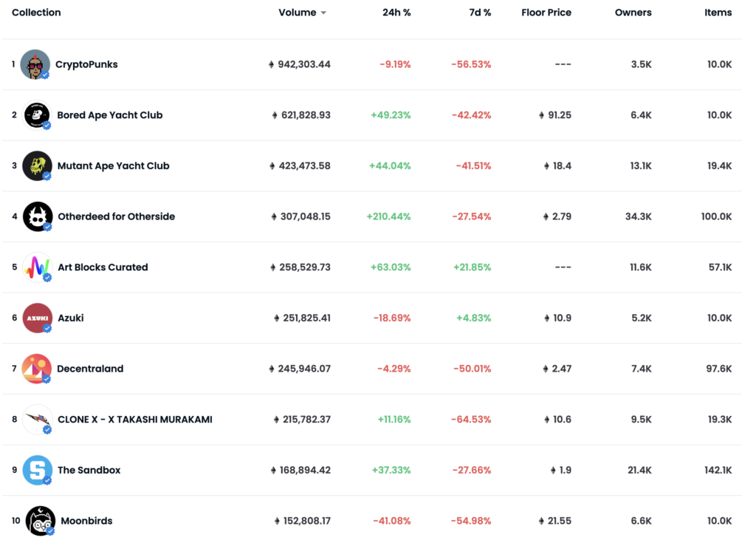
Task: Open the Azuki collection avatar
Action: pos(38,318)
